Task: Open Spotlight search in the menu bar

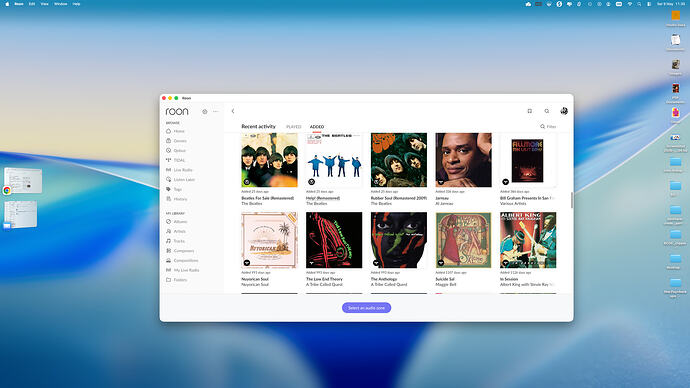Action: coord(639,4)
